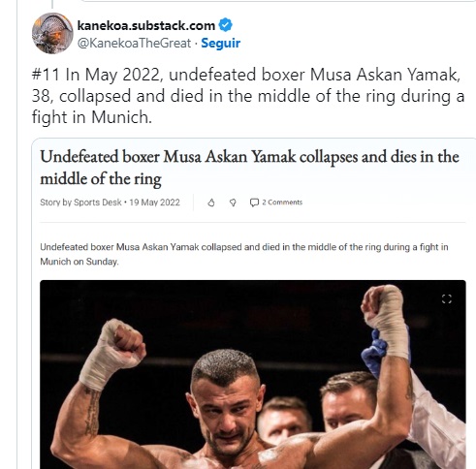The height and width of the screenshot is (469, 476).
Task: Click the thumbs down icon
Action: (x=233, y=203)
